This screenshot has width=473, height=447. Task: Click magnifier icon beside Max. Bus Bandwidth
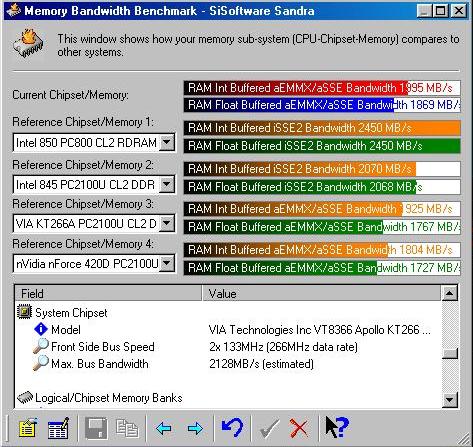41,363
